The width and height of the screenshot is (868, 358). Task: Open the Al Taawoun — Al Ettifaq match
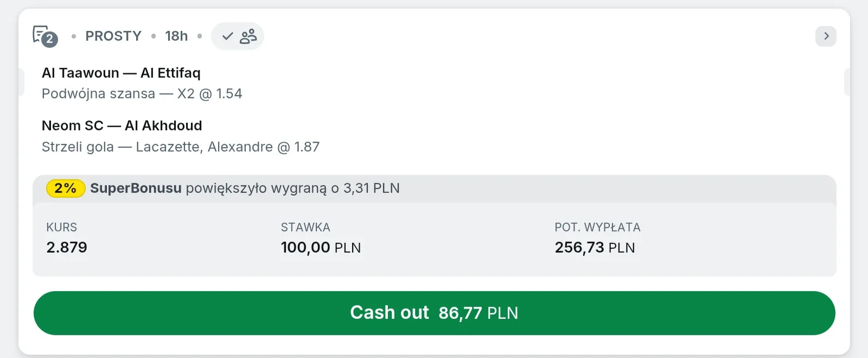[121, 73]
